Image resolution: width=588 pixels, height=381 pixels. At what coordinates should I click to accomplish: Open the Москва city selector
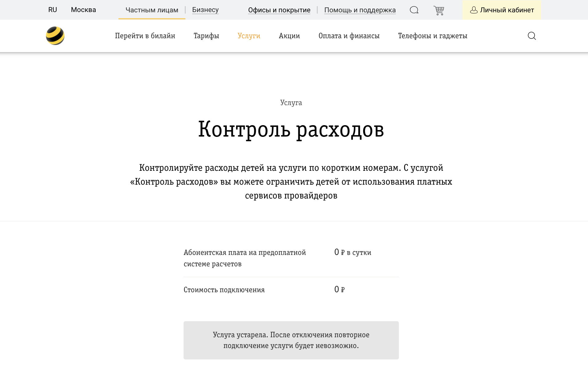coord(83,10)
